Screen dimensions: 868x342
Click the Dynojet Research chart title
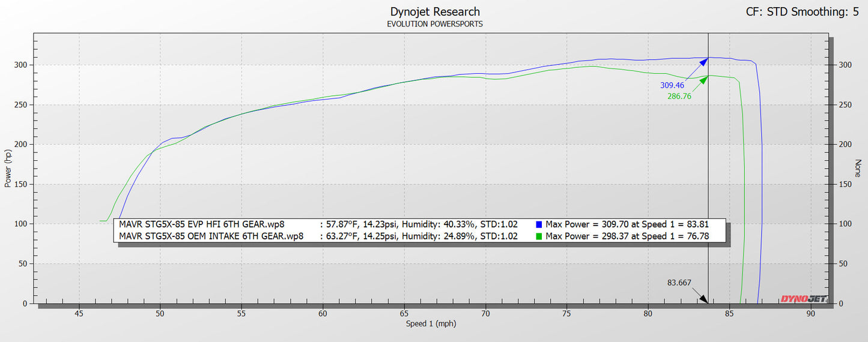click(x=435, y=11)
